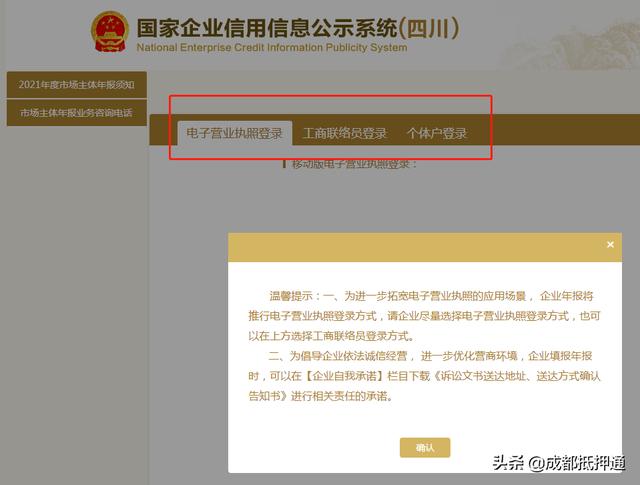This screenshot has height=485, width=640.
Task: Open 2021年度市场主体年报须知 in the sidebar
Action: point(76,85)
